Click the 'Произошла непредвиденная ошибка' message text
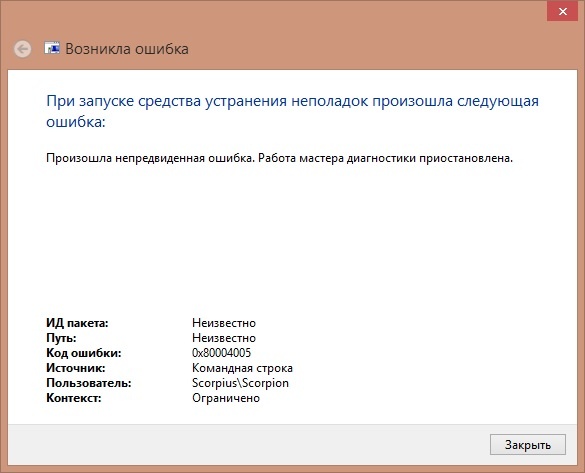Image resolution: width=585 pixels, height=473 pixels. point(279,158)
